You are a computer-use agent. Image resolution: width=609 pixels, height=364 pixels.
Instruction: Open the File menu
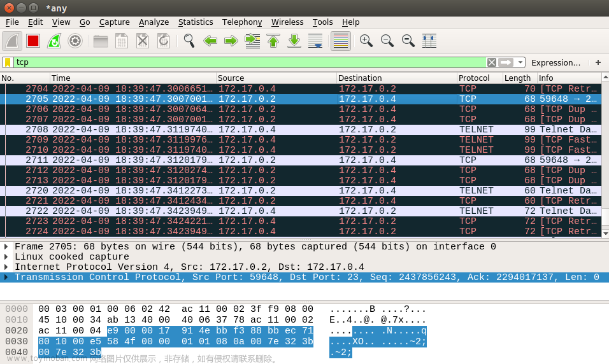coord(12,22)
